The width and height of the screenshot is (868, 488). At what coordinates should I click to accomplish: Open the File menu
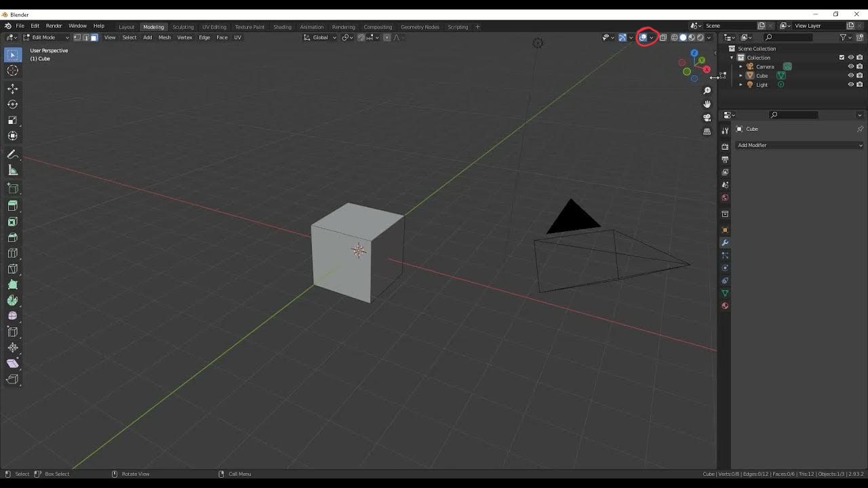(20, 26)
